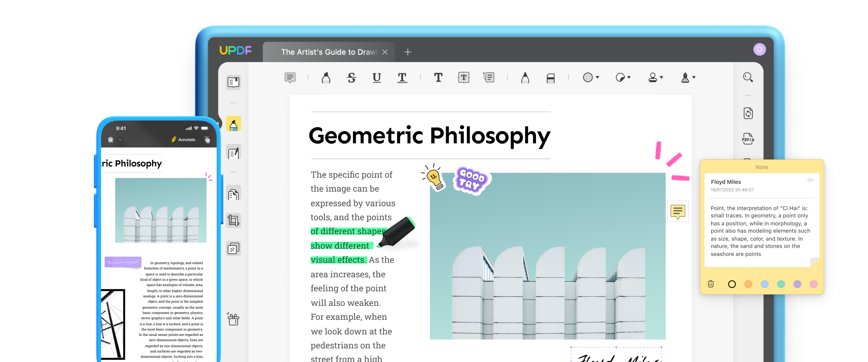Choose the purple note color swatch
Image resolution: width=868 pixels, height=362 pixels.
coord(797,284)
